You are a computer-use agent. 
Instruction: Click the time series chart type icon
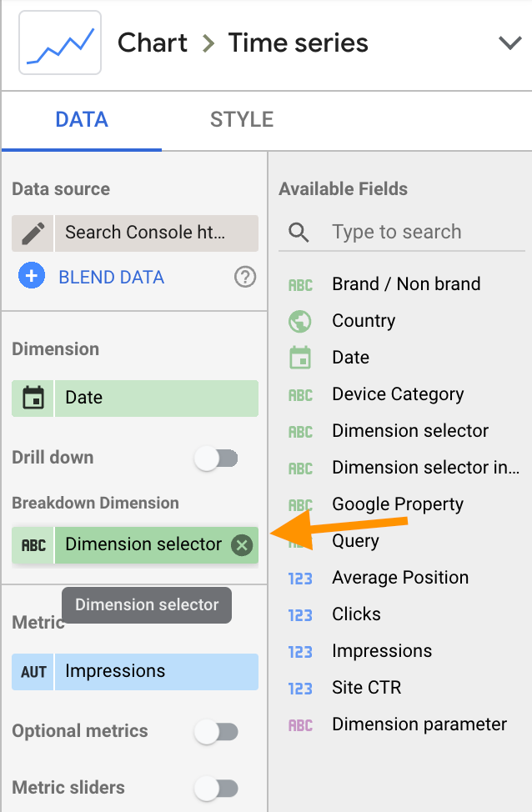coord(60,43)
